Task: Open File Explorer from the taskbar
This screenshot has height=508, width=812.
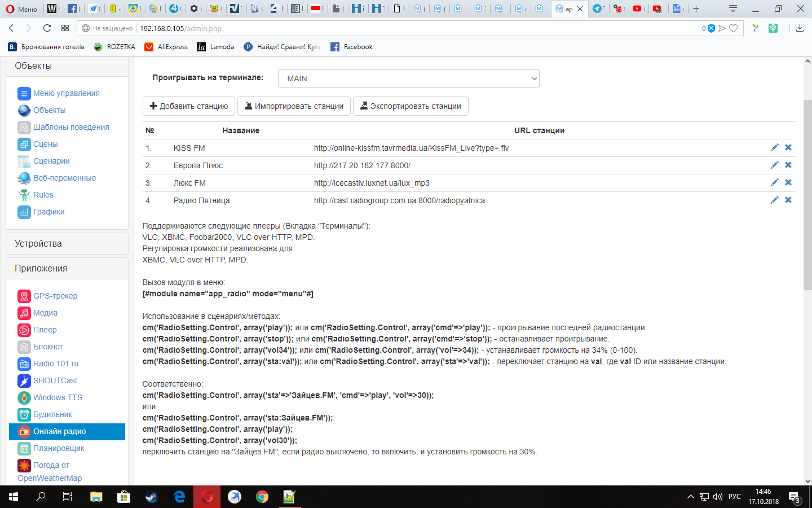Action: [96, 497]
